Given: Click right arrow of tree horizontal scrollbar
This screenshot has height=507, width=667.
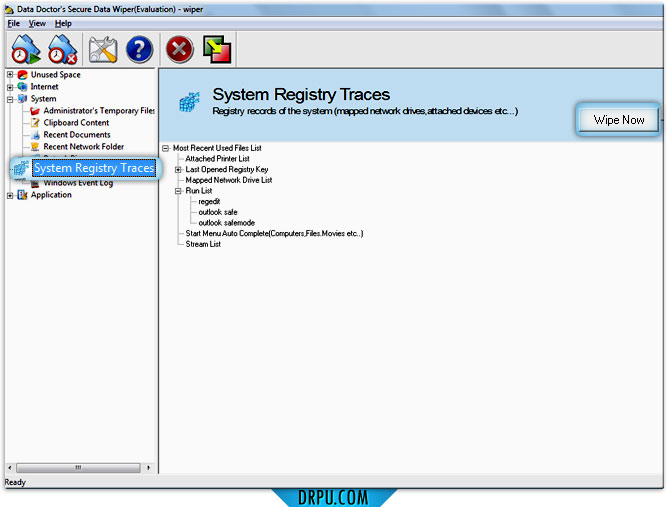Looking at the screenshot, I should pos(148,468).
